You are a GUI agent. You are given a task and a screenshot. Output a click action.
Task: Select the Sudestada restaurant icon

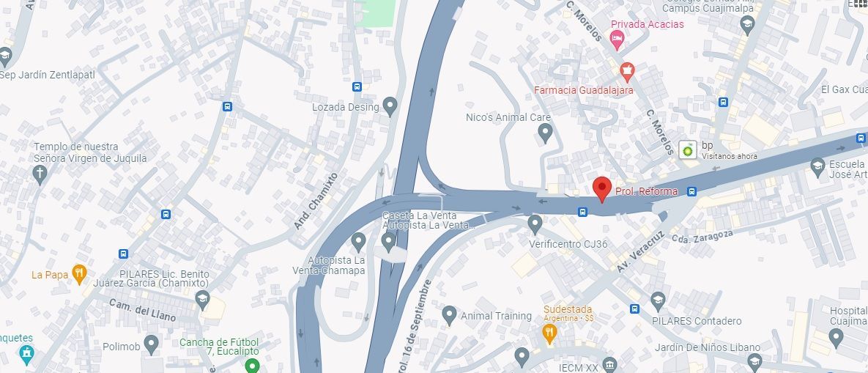pos(549,333)
